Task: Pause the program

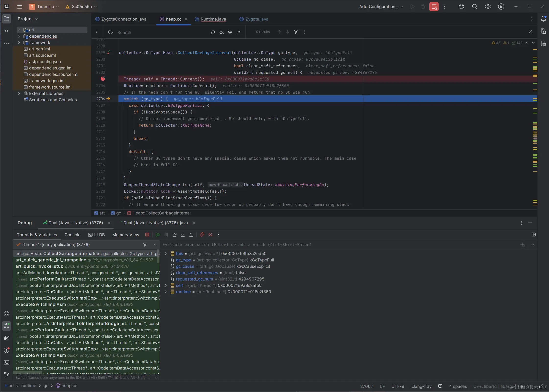Action: (166, 235)
